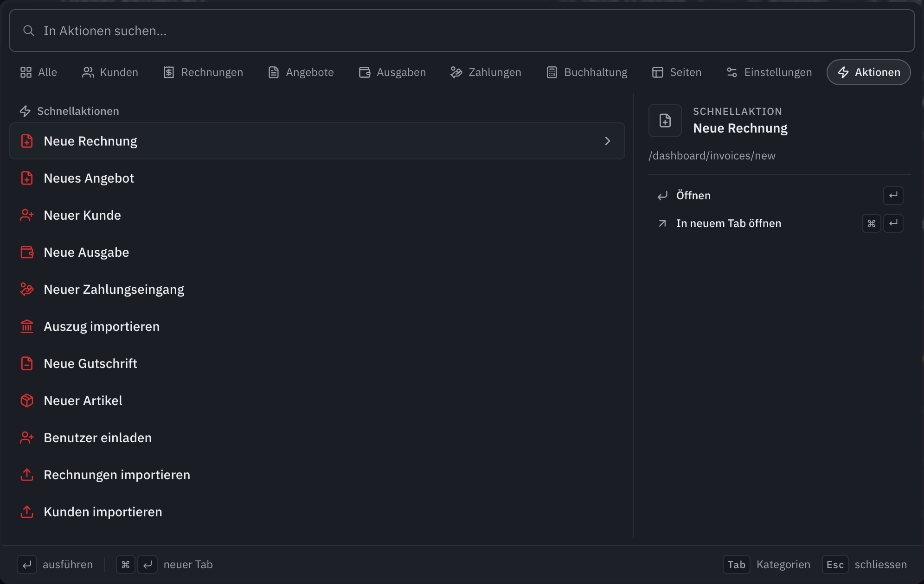Choose the Auszug importieren entry
This screenshot has width=924, height=584.
point(317,326)
